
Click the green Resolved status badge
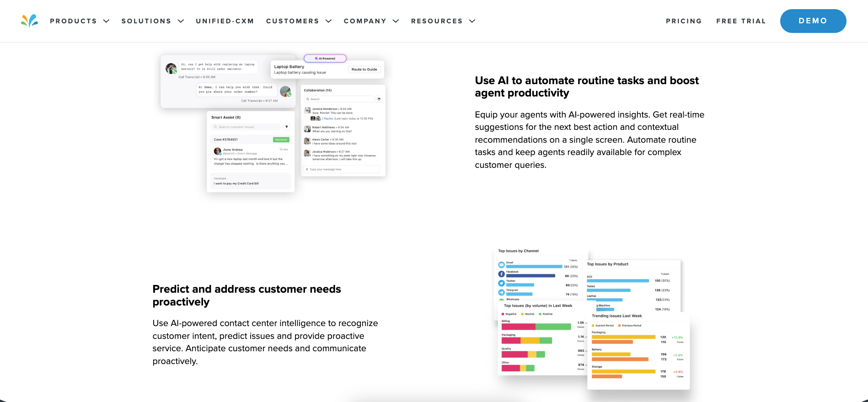tap(281, 139)
